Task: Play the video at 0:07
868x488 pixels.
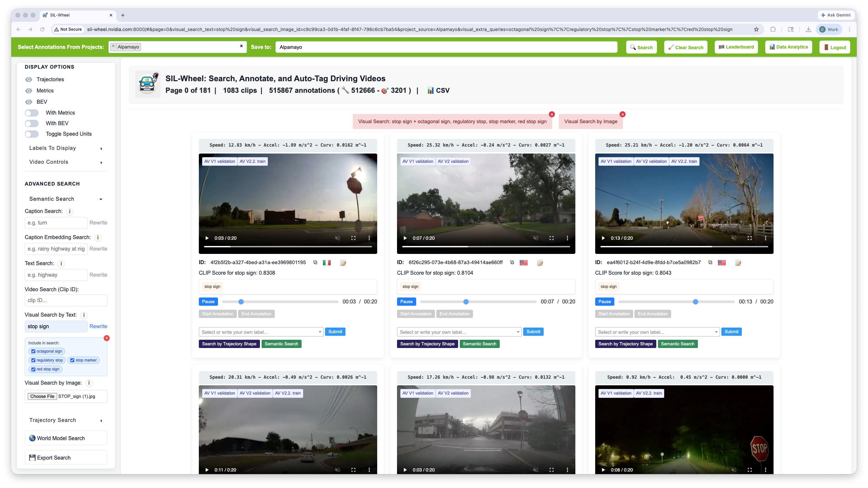Action: tap(405, 238)
